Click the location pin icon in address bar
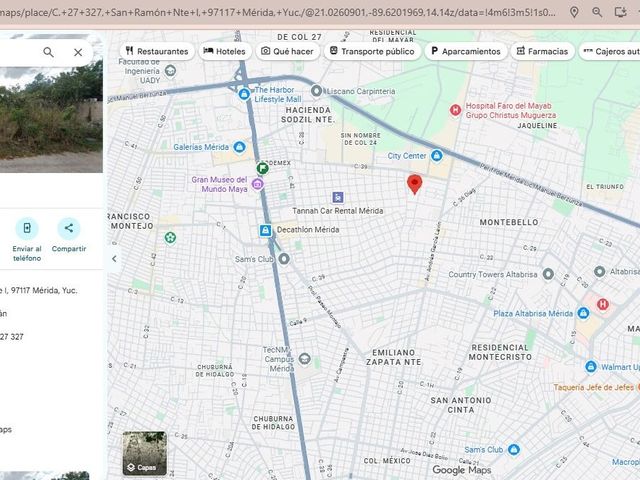The width and height of the screenshot is (640, 480). pyautogui.click(x=574, y=12)
